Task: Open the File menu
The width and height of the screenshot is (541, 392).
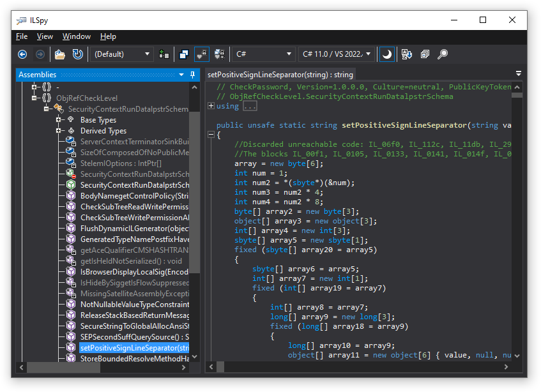Action: point(22,36)
